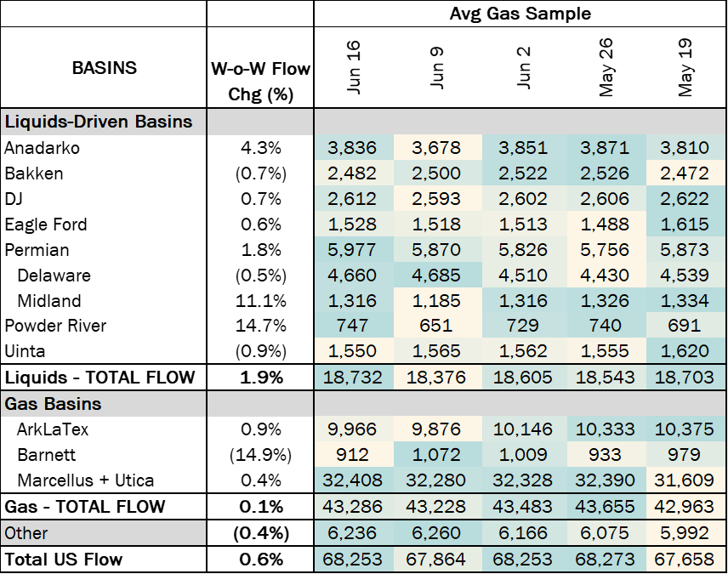Click the Uinta row label
The image size is (728, 574).
[25, 351]
